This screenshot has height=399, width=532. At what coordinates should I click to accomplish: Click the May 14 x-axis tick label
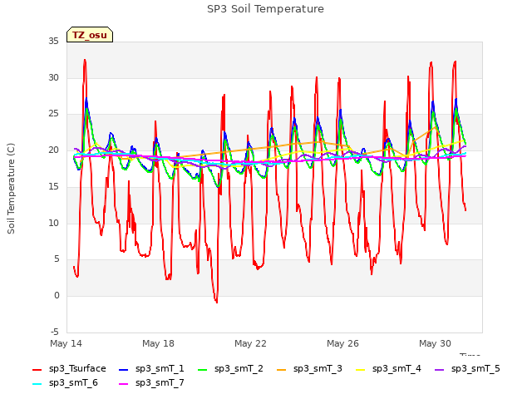(66, 343)
